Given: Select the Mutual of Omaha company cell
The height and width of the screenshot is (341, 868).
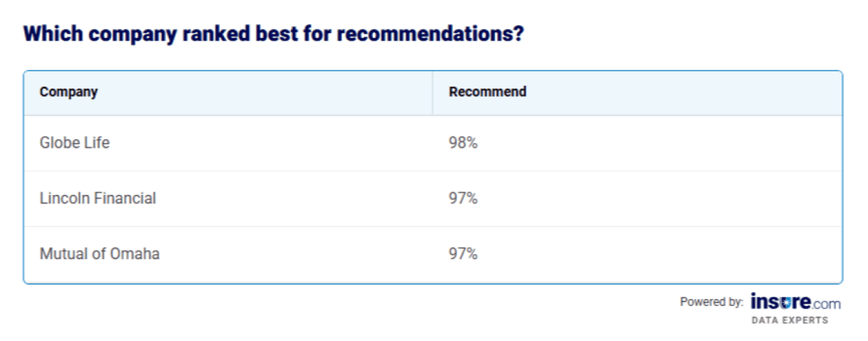Looking at the screenshot, I should coord(100,253).
